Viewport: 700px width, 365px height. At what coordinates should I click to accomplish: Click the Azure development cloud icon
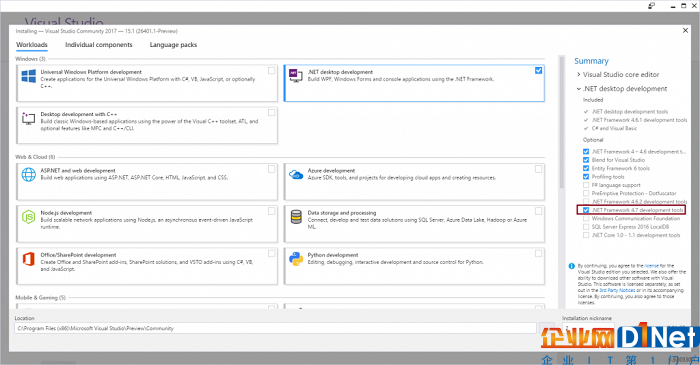[x=296, y=174]
